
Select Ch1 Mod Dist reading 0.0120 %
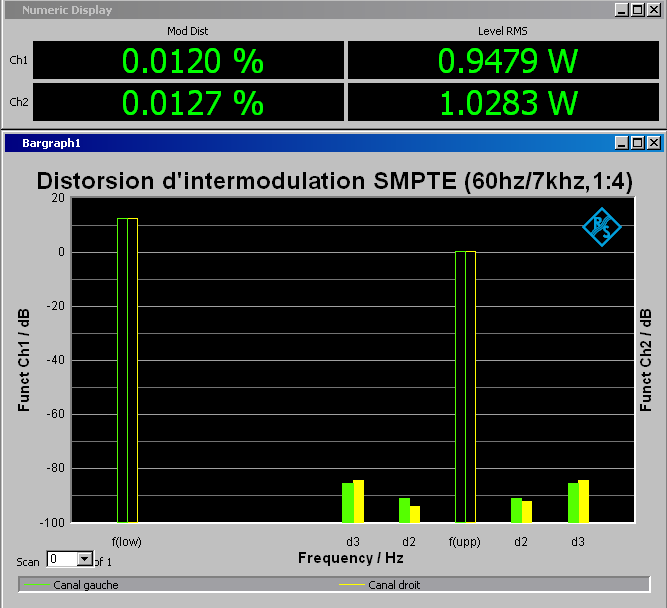[188, 60]
